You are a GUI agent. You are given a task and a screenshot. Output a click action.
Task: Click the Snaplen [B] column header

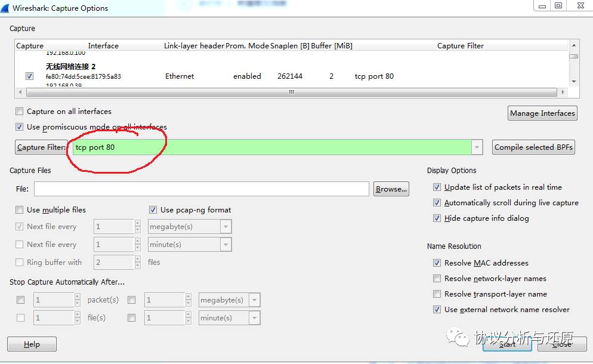click(x=290, y=46)
